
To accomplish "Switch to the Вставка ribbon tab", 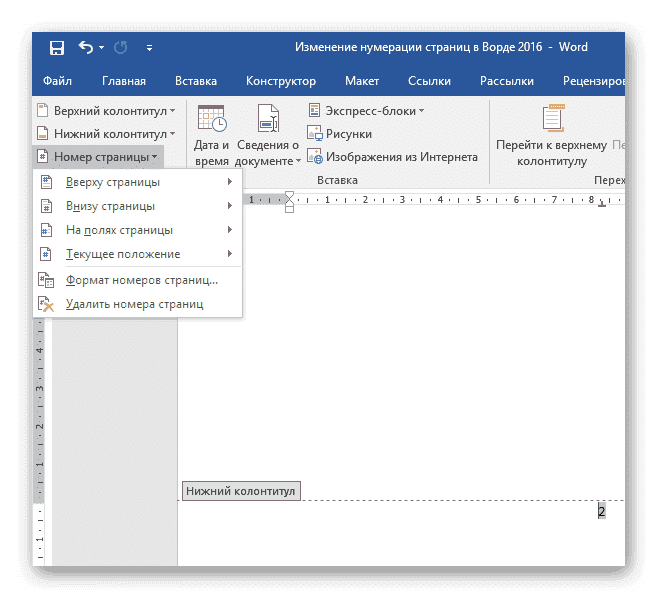I will click(196, 81).
